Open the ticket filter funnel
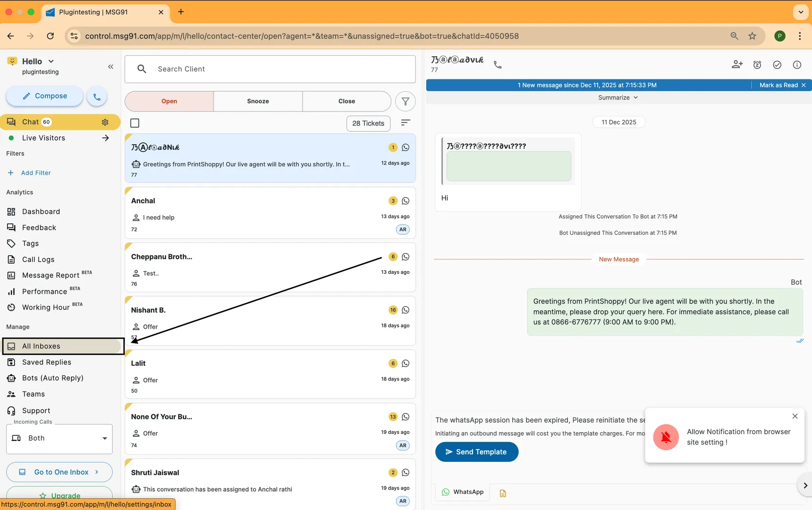 coord(405,101)
